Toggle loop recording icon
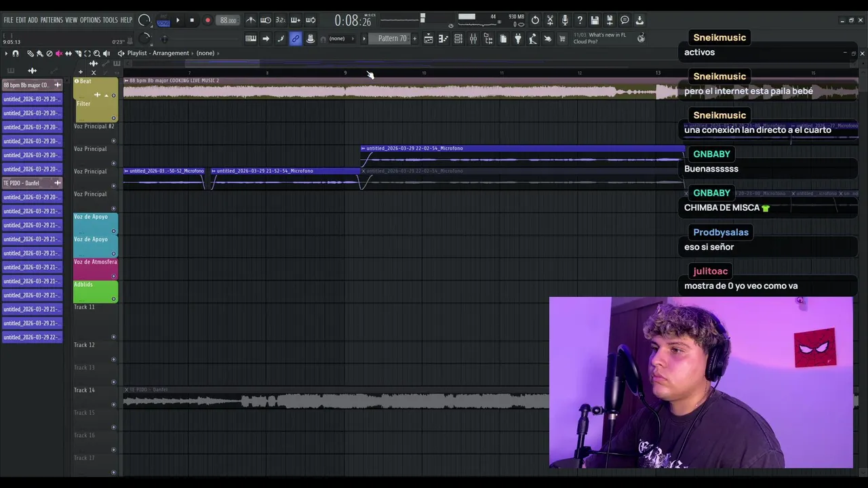Viewport: 868px width, 488px height. click(x=311, y=20)
